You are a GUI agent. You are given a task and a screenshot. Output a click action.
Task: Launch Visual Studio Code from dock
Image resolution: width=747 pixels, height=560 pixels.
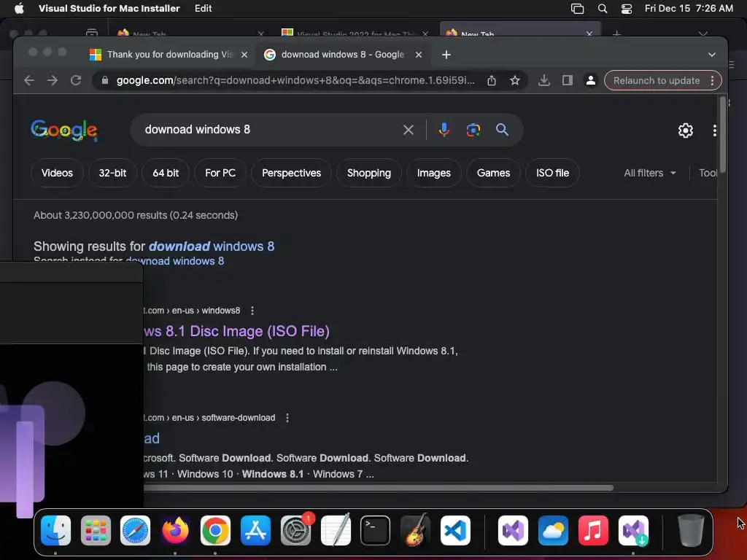click(x=455, y=531)
